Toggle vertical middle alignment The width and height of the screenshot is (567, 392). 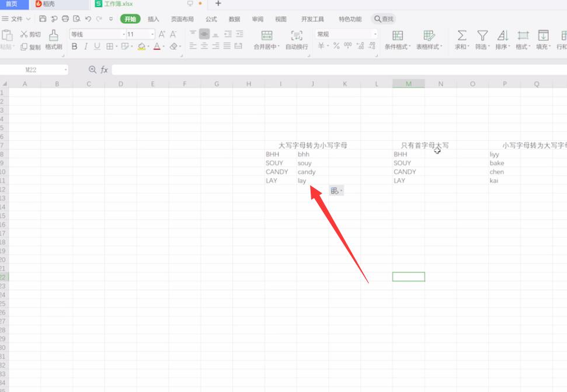coord(204,34)
